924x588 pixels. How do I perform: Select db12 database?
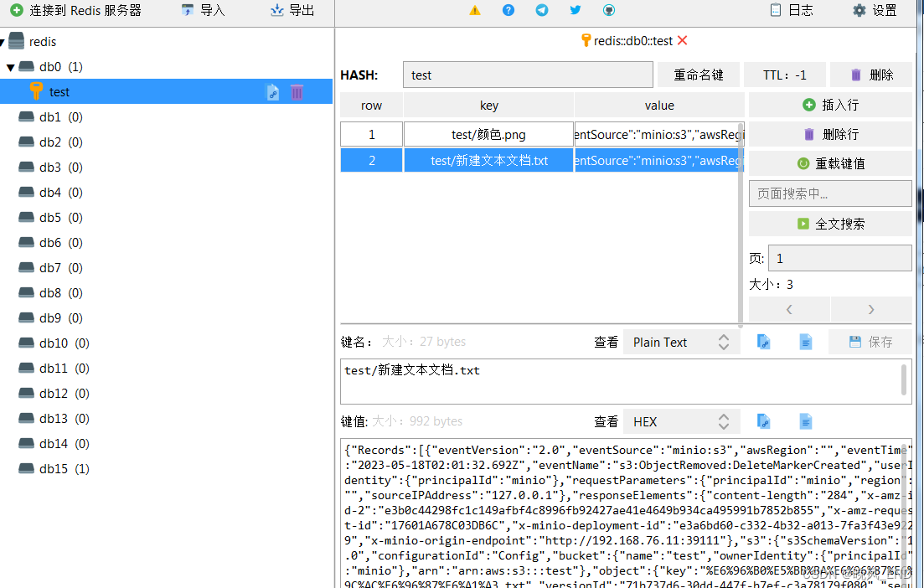tap(54, 394)
